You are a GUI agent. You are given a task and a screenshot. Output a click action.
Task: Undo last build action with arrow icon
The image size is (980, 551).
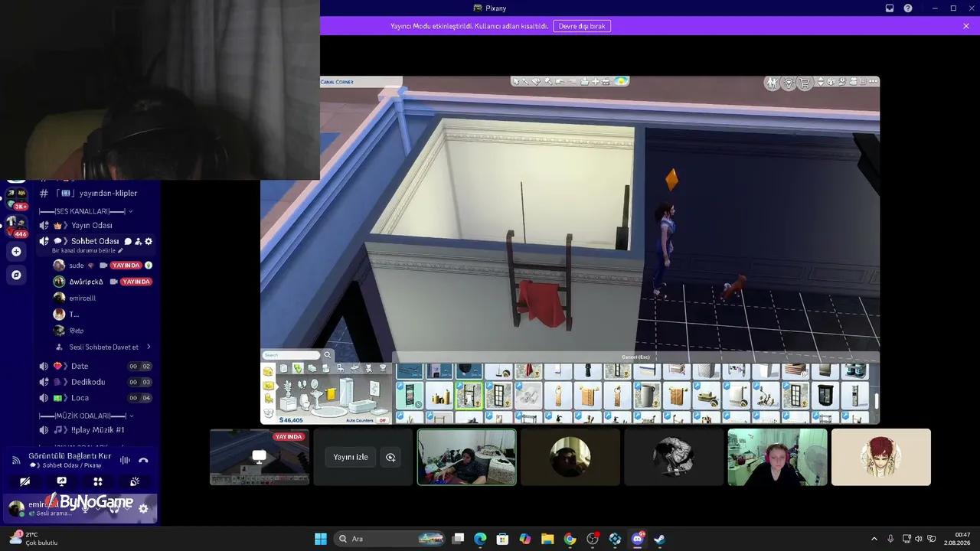560,81
